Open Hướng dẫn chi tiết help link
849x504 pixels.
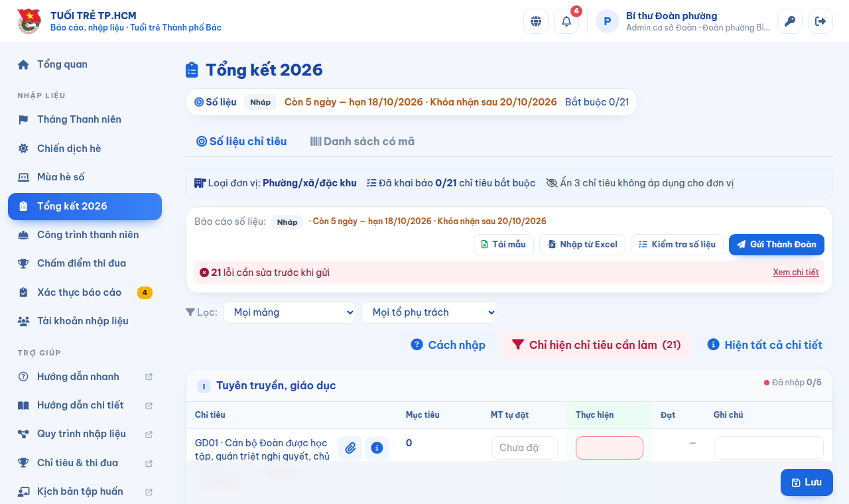85,405
